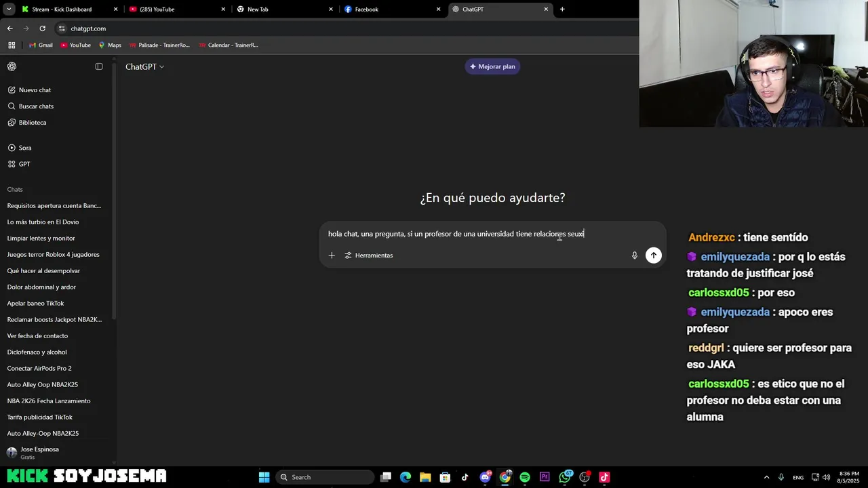
Task: Open Discord from the taskbar
Action: point(486,477)
